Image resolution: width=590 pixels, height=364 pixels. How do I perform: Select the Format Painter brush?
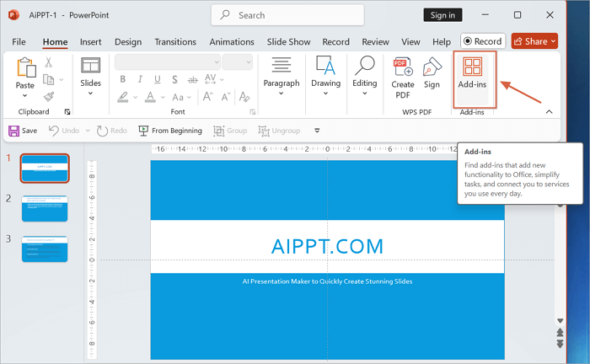pos(49,97)
